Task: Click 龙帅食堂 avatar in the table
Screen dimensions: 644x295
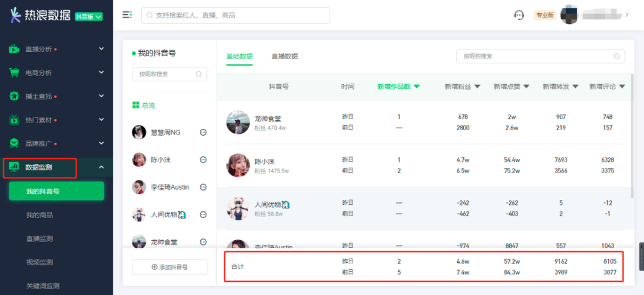Action: pos(238,122)
